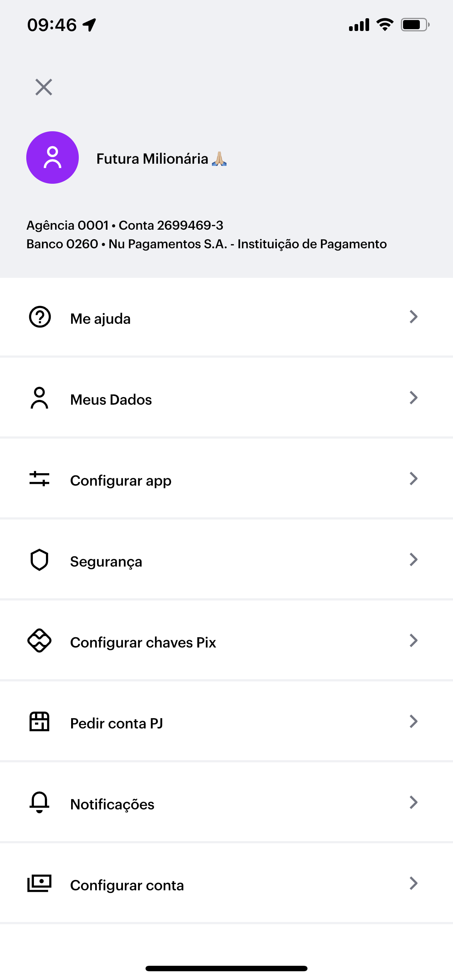
Task: Tap the storefront icon for conta PJ
Action: (x=40, y=722)
